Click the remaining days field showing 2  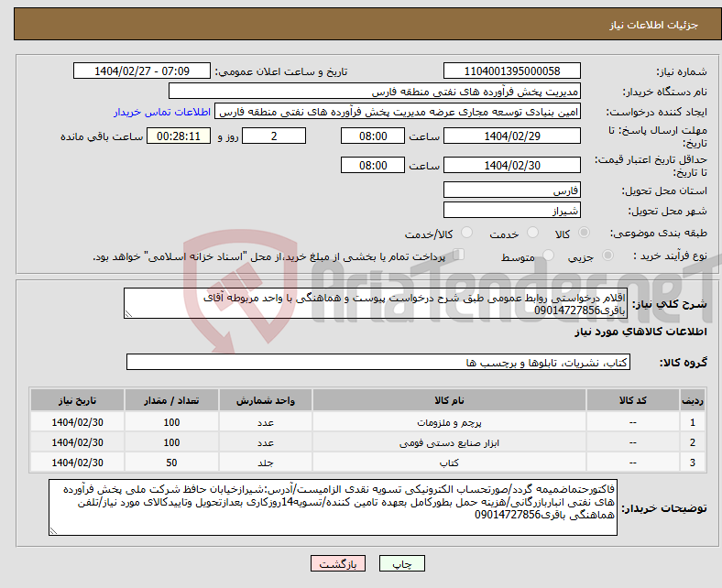point(274,136)
